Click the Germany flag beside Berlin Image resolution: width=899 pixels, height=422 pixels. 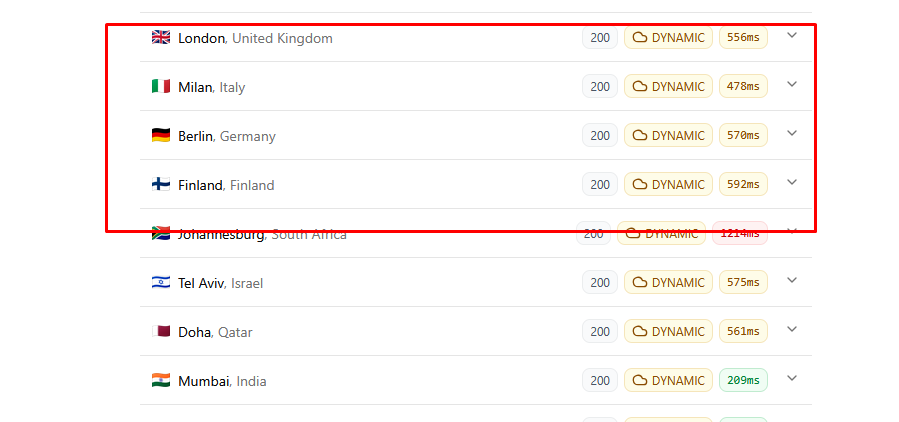[x=160, y=135]
